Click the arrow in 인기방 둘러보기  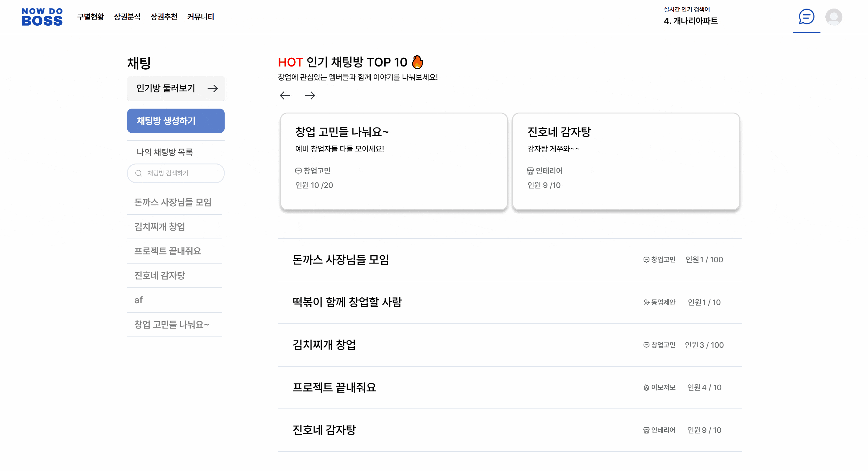click(x=213, y=88)
